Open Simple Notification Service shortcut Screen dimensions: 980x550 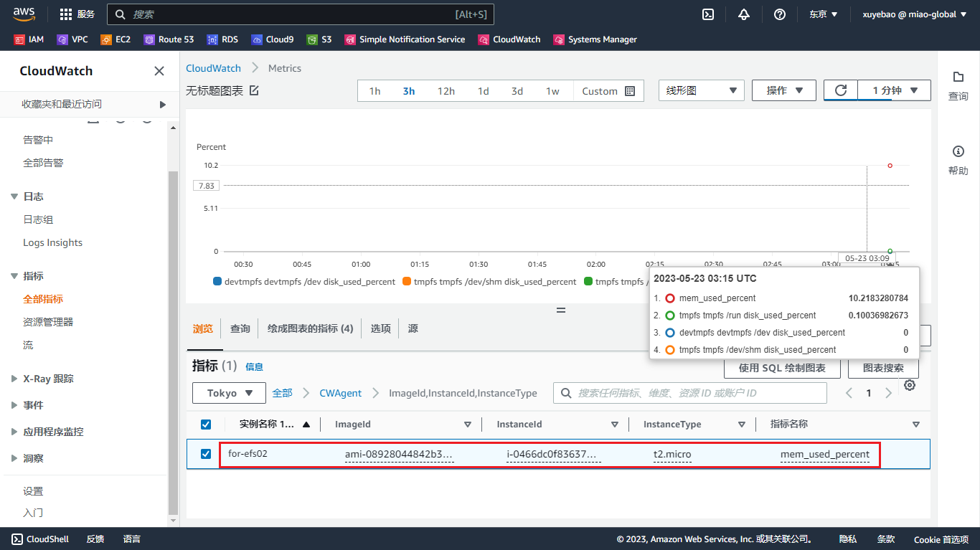[x=405, y=39]
